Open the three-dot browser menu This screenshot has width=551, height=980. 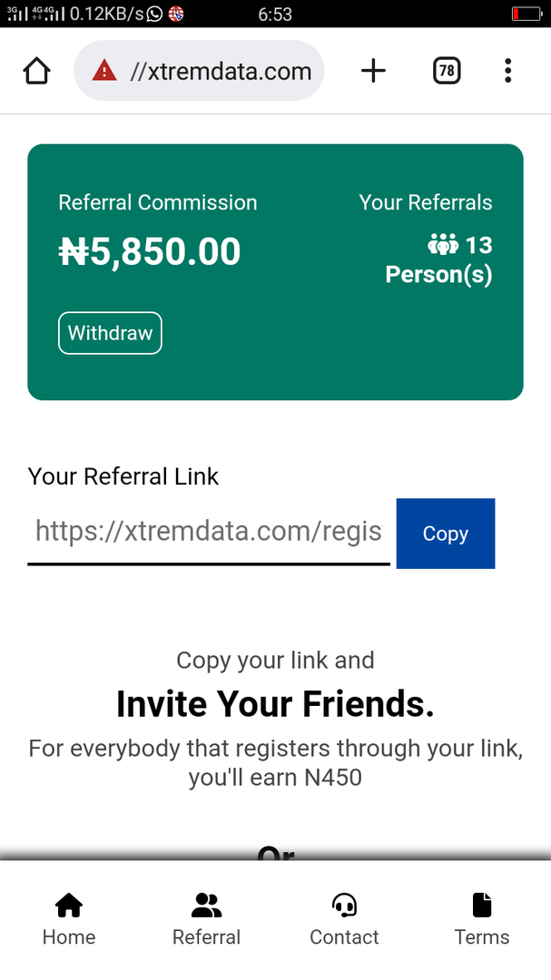pyautogui.click(x=507, y=71)
